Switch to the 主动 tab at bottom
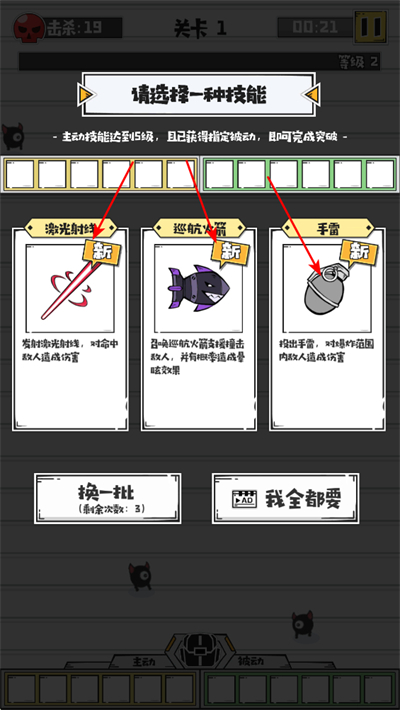Viewport: 400px width, 710px height. [144, 661]
